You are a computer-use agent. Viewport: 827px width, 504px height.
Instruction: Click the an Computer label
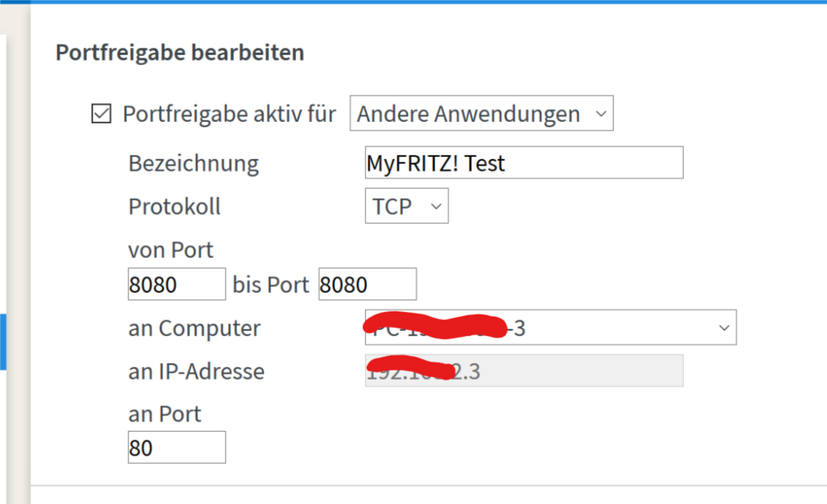pyautogui.click(x=194, y=328)
